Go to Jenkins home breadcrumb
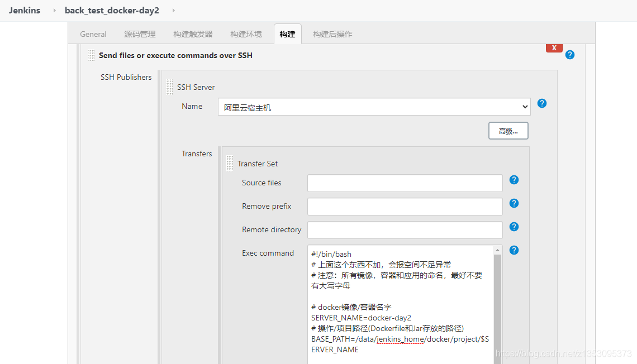The image size is (637, 364). point(25,10)
